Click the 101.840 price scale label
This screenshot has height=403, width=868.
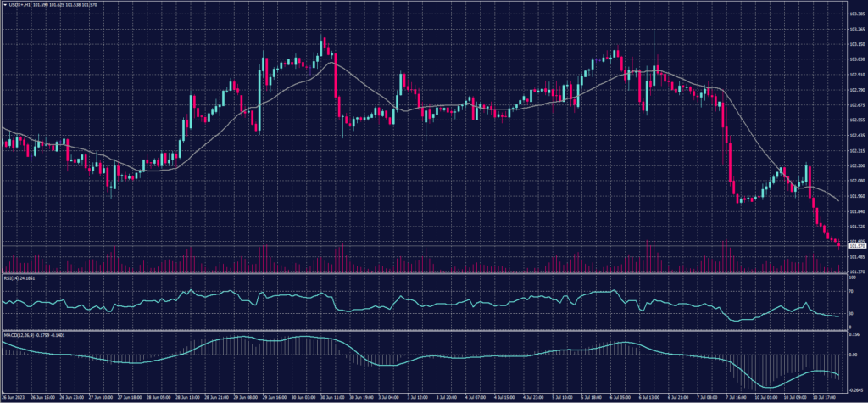[x=856, y=210]
